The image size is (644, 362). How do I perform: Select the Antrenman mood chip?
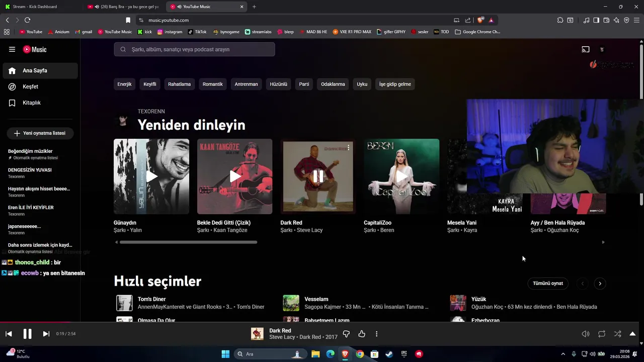tap(246, 84)
